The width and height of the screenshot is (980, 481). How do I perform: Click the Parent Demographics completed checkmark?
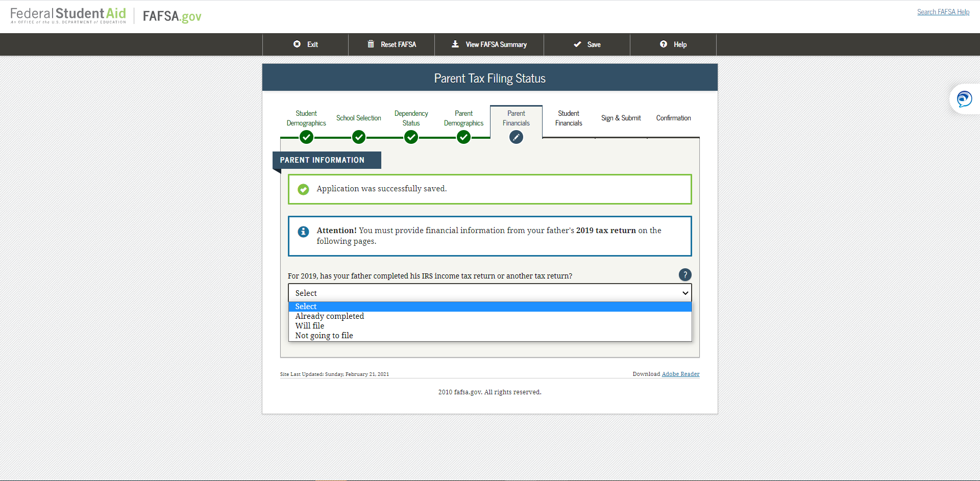463,137
